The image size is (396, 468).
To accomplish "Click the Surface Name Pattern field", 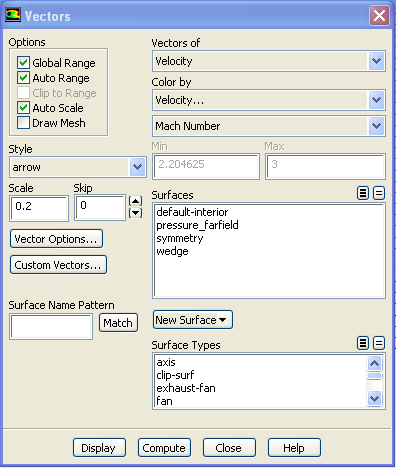I will pos(51,326).
